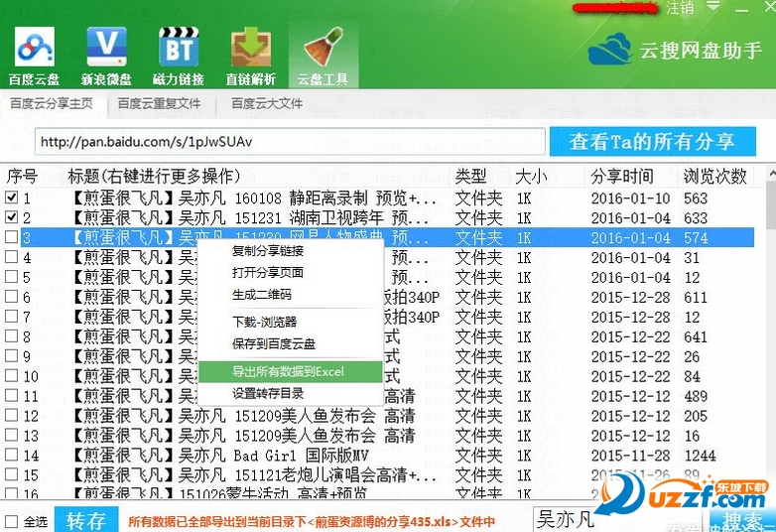Check the checkbox for row 12
The width and height of the screenshot is (776, 532).
[x=11, y=415]
